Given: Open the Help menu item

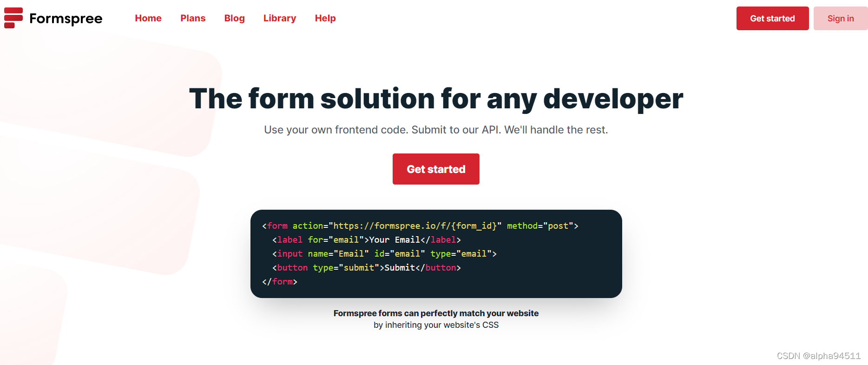Looking at the screenshot, I should (x=325, y=18).
